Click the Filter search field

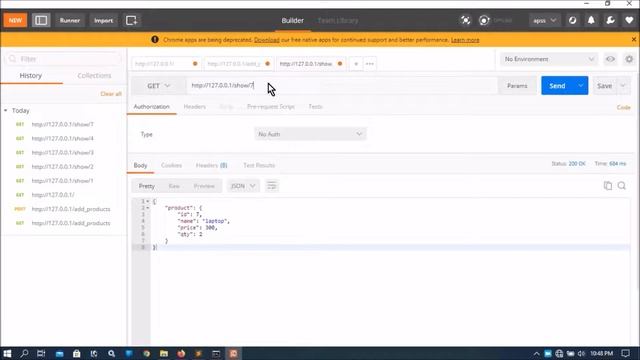coord(64,59)
